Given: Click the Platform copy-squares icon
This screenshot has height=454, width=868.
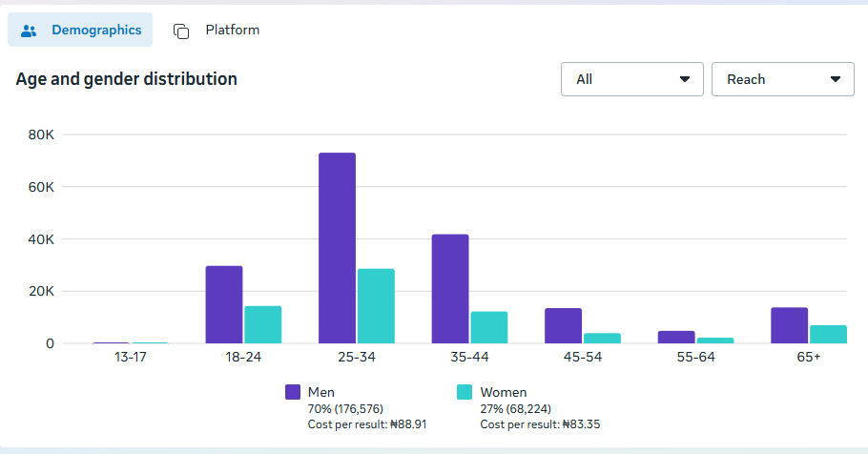Looking at the screenshot, I should point(181,31).
